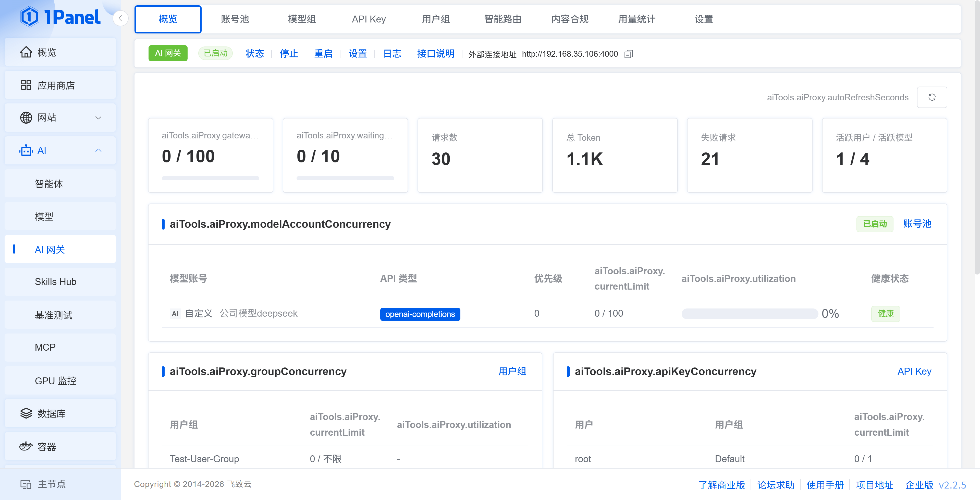The height and width of the screenshot is (500, 980).
Task: Open 智能体 in the sidebar
Action: click(60, 184)
